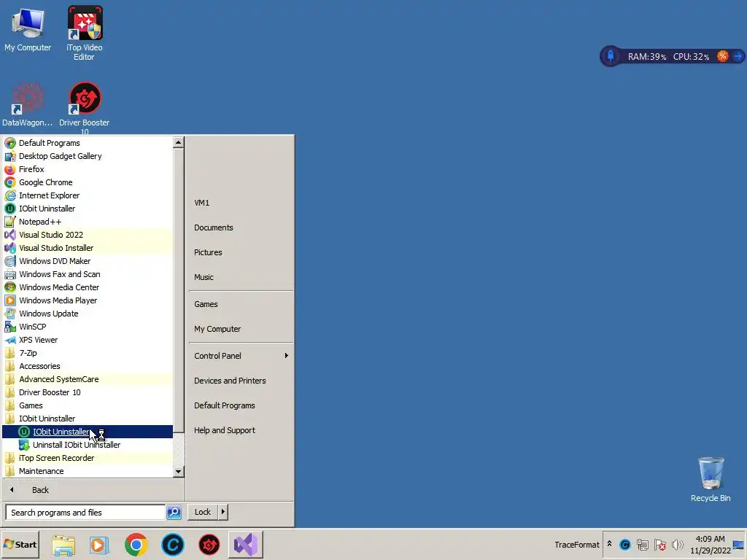Launch Driver Booster 10 desktop shortcut
Viewport: 747px width, 560px height.
(x=85, y=108)
